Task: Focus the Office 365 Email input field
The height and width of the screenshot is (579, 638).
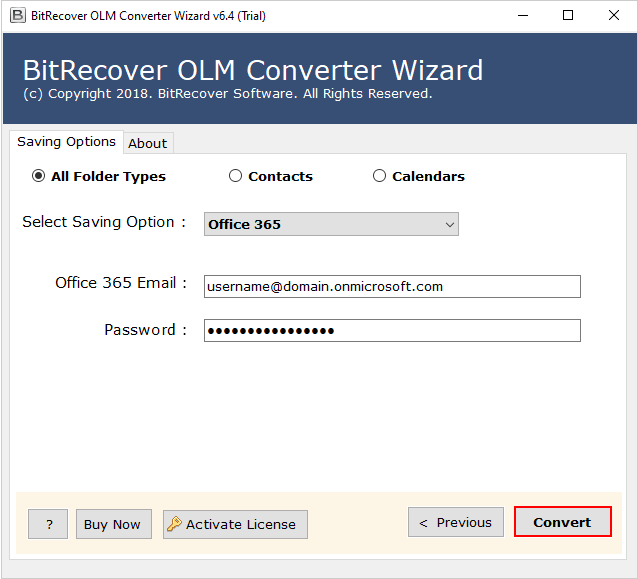Action: (392, 286)
